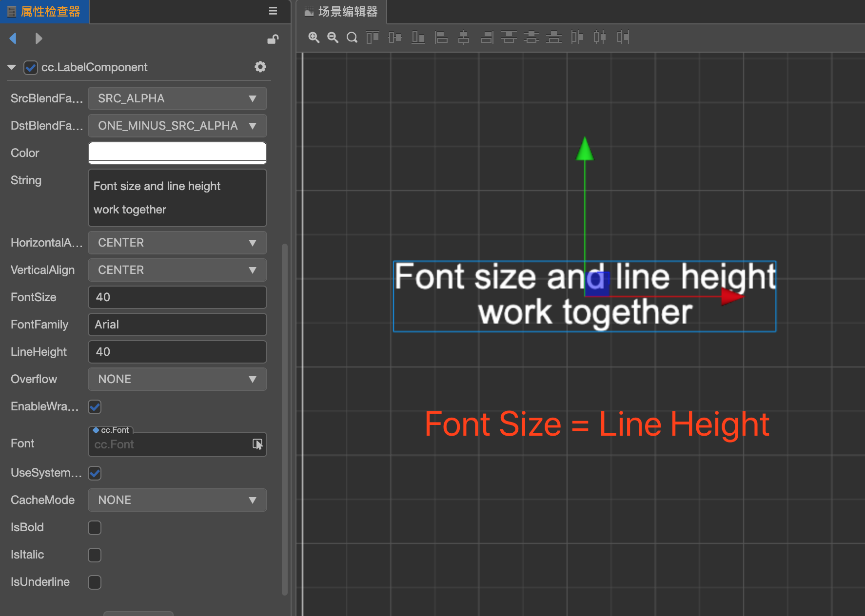Open the Overflow dropdown
The height and width of the screenshot is (616, 865).
pos(177,379)
